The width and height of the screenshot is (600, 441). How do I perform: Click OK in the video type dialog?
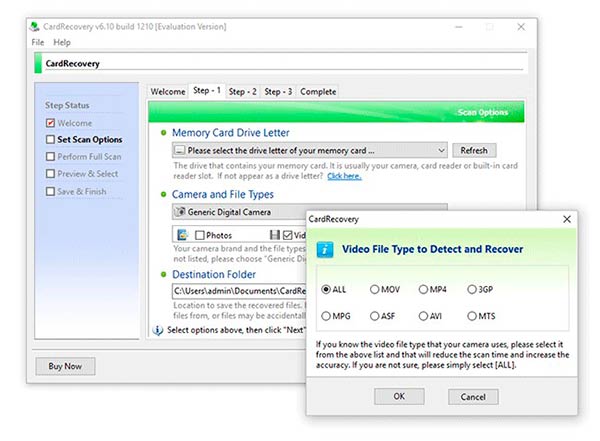point(399,397)
